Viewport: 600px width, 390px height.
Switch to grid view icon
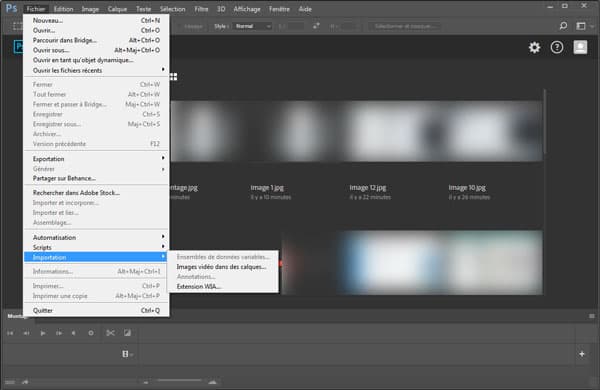pos(173,77)
